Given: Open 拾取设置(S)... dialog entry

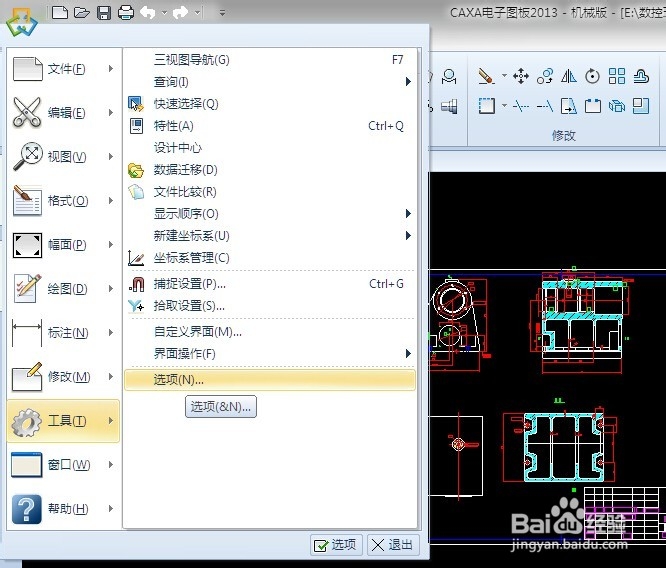Looking at the screenshot, I should click(x=270, y=306).
